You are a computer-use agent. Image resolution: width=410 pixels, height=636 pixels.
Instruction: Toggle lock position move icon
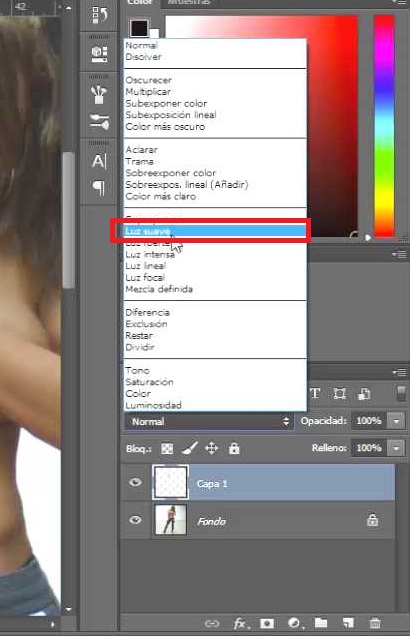211,449
